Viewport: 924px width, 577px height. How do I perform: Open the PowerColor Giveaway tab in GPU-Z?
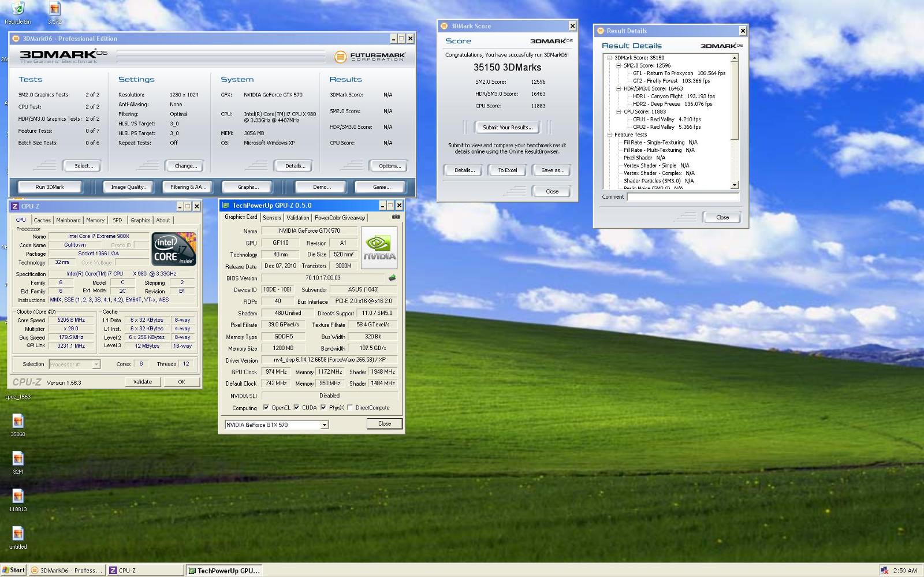[x=340, y=218]
